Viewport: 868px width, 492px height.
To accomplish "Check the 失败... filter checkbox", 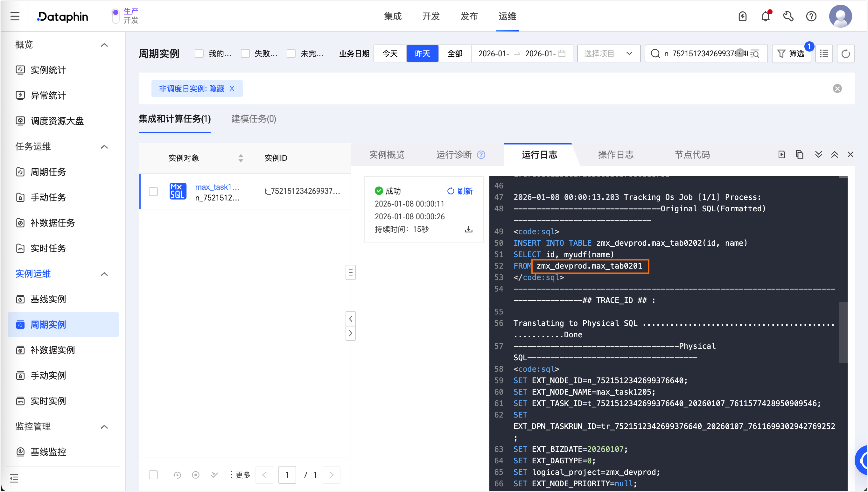I will click(x=245, y=54).
